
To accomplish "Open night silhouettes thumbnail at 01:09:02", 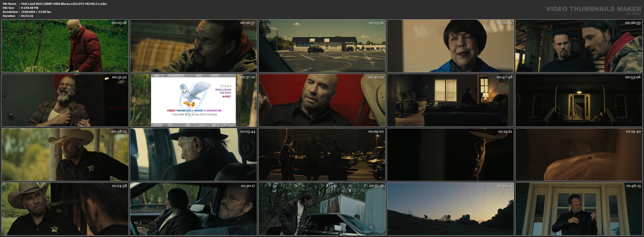I will click(x=322, y=154).
